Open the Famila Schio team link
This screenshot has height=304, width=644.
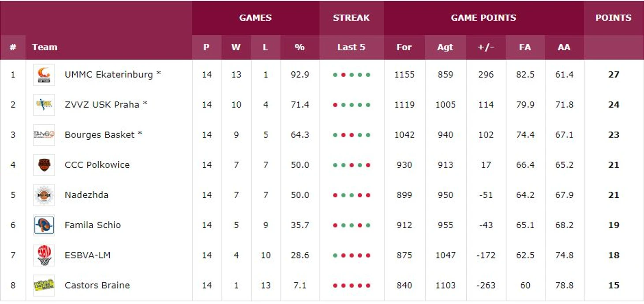point(93,225)
